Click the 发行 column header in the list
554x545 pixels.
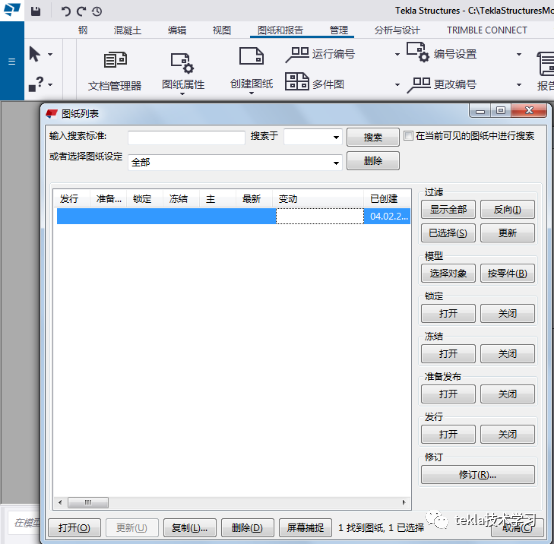point(72,199)
